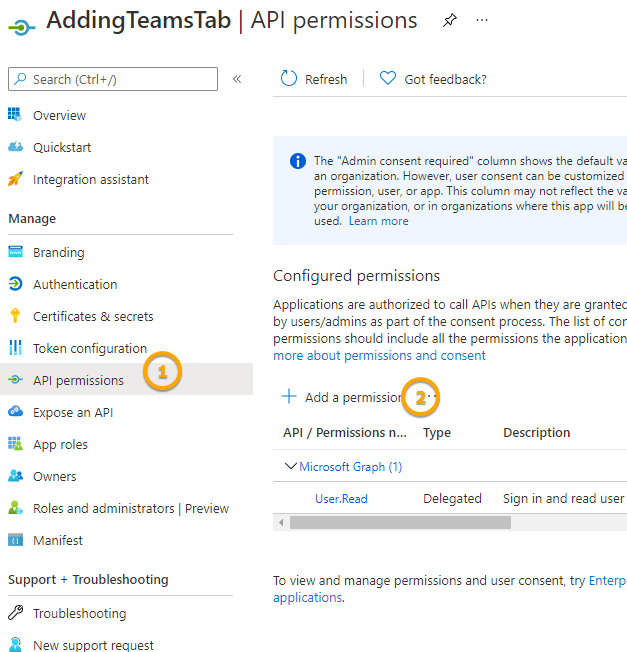Open Certificates & secrets

click(x=93, y=316)
